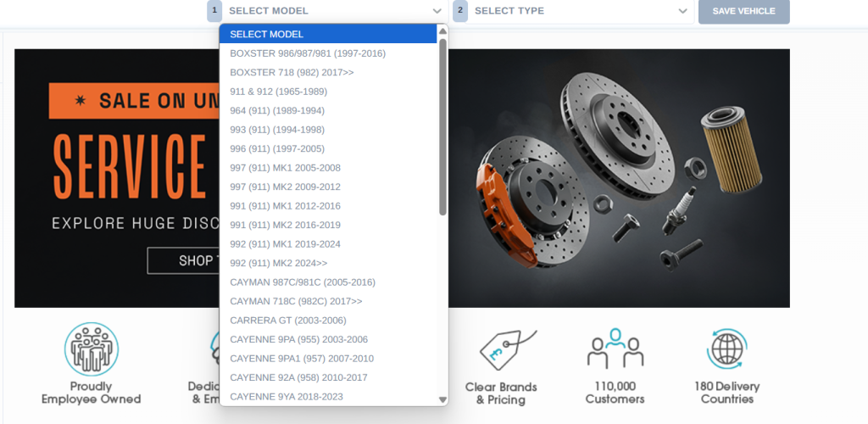The width and height of the screenshot is (868, 424).
Task: Click the 'Proudly Employee Owned' text
Action: [92, 393]
